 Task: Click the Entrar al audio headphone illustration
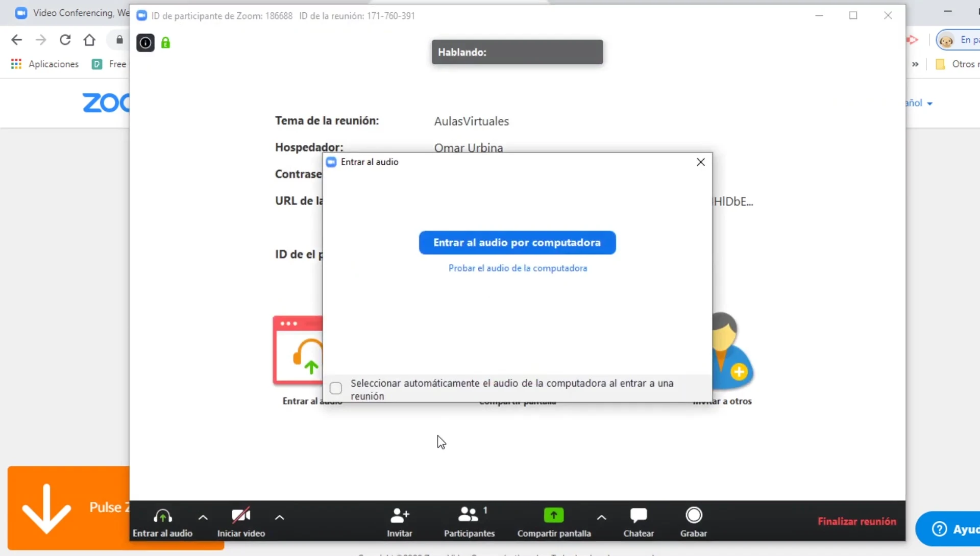pyautogui.click(x=298, y=350)
